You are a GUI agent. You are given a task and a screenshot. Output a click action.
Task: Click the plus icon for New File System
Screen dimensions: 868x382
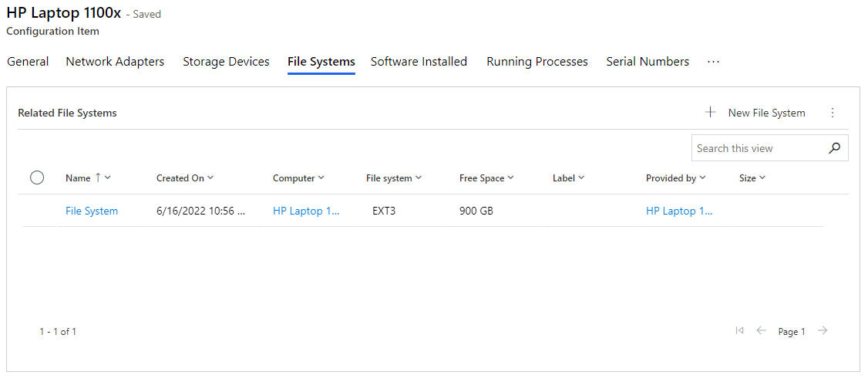(x=710, y=113)
